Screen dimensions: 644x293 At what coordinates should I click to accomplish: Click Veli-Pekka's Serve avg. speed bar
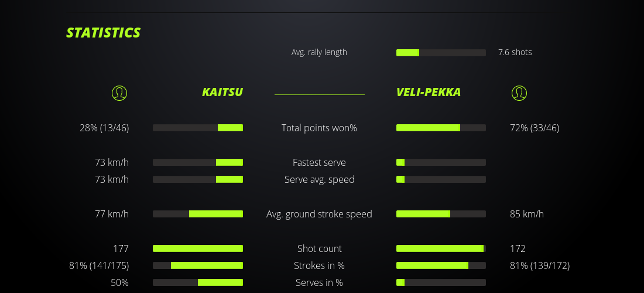click(441, 179)
